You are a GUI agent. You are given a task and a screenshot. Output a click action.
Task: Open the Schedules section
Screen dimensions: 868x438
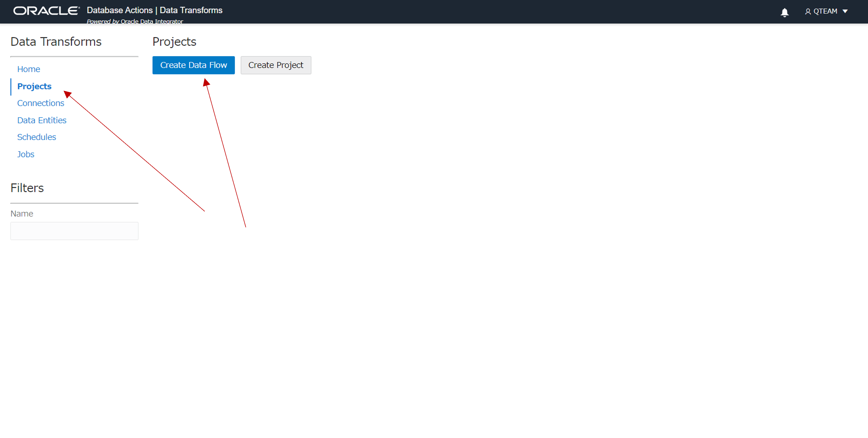36,137
